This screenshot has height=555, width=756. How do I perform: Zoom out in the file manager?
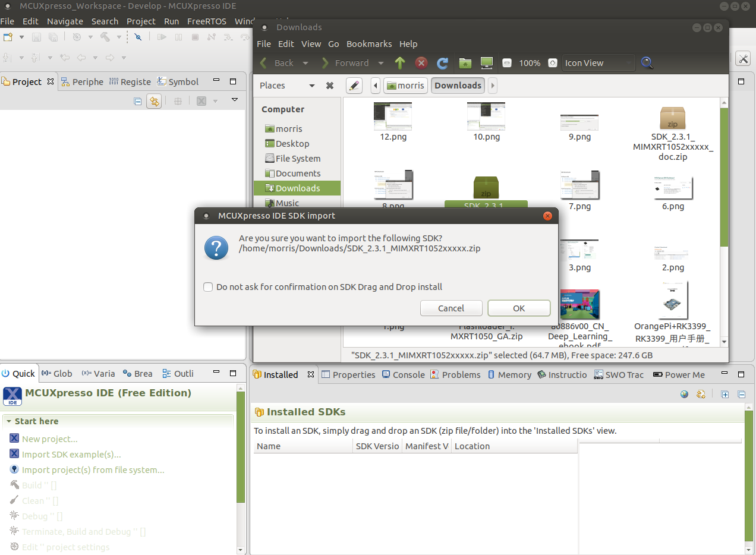point(507,62)
